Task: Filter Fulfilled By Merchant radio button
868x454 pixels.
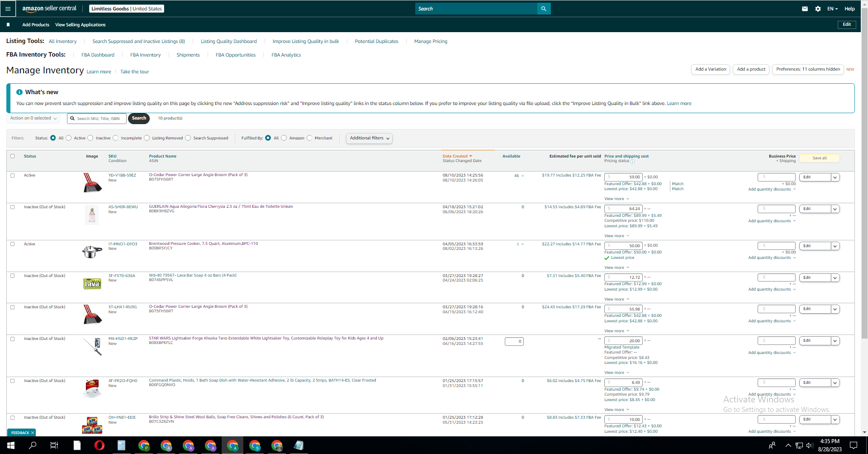Action: 309,138
